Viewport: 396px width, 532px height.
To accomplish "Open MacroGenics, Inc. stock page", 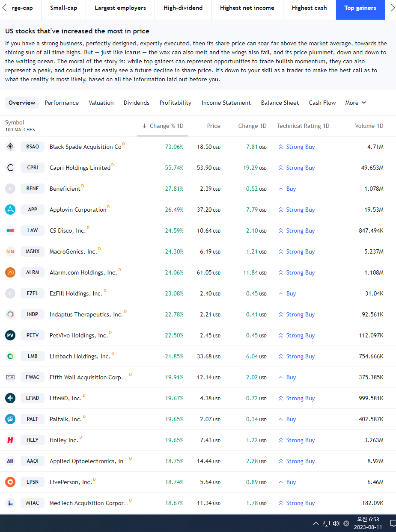I will 73,251.
